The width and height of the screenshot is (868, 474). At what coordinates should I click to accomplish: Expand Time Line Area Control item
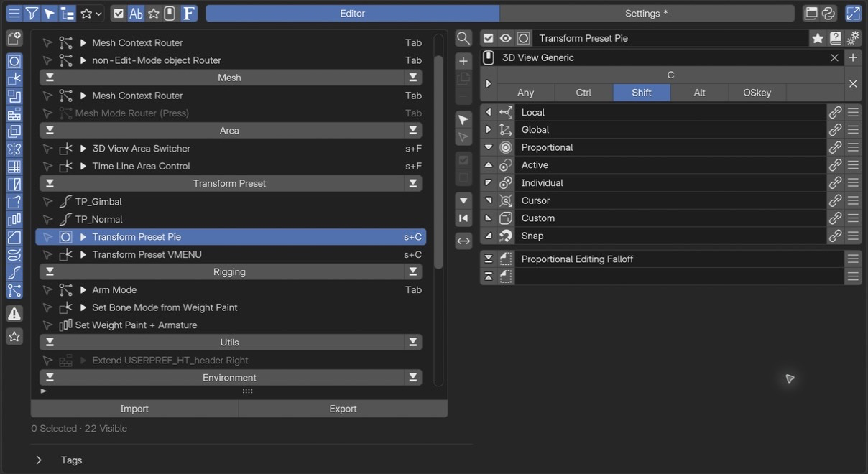pyautogui.click(x=83, y=166)
